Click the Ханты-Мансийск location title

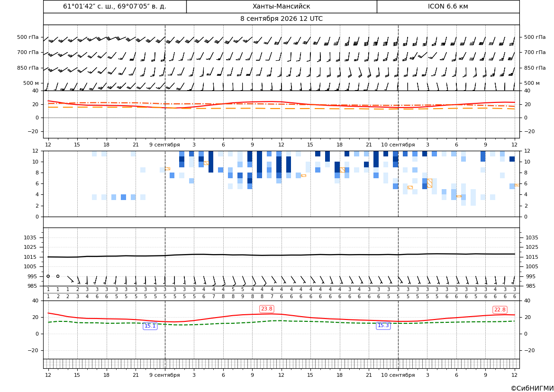281,6
